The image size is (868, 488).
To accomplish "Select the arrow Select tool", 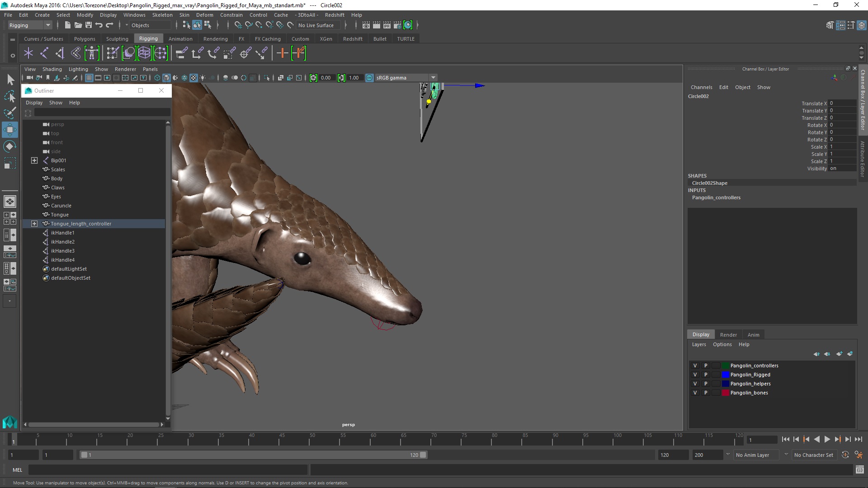I will tap(10, 80).
